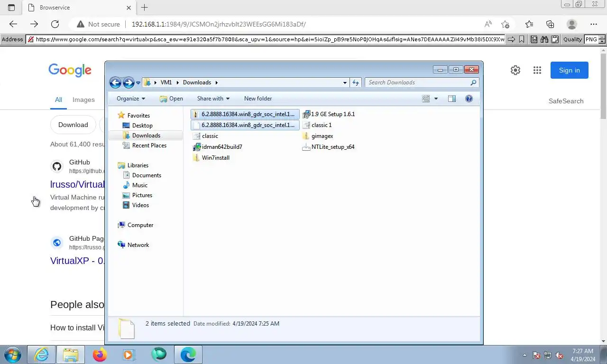607x364 pixels.
Task: Select first 6.2.8888.16384 archive file
Action: 245,114
